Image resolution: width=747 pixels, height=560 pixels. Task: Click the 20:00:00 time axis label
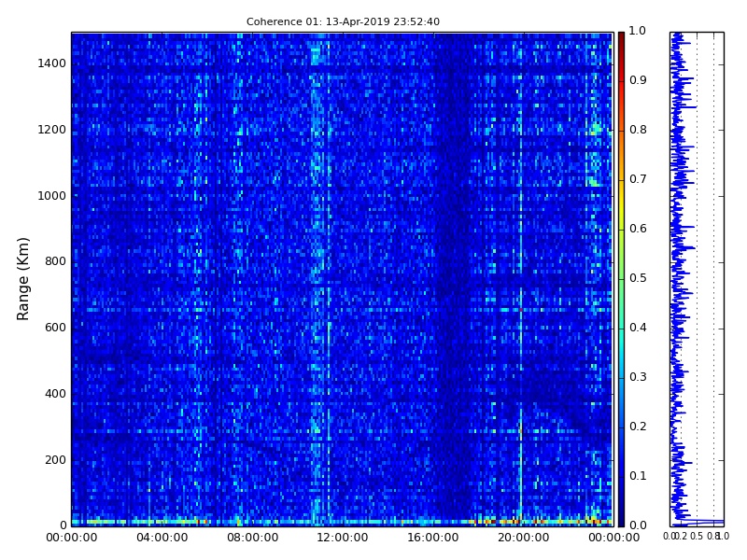coord(524,538)
